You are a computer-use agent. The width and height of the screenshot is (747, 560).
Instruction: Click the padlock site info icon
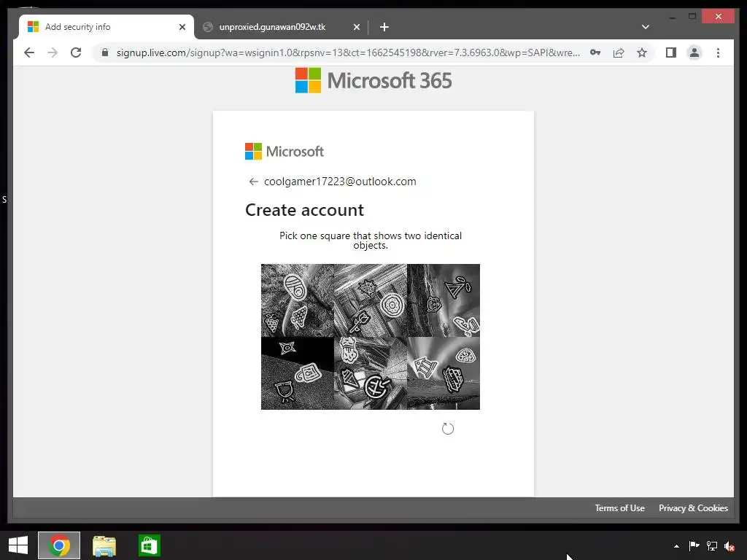[x=105, y=52]
